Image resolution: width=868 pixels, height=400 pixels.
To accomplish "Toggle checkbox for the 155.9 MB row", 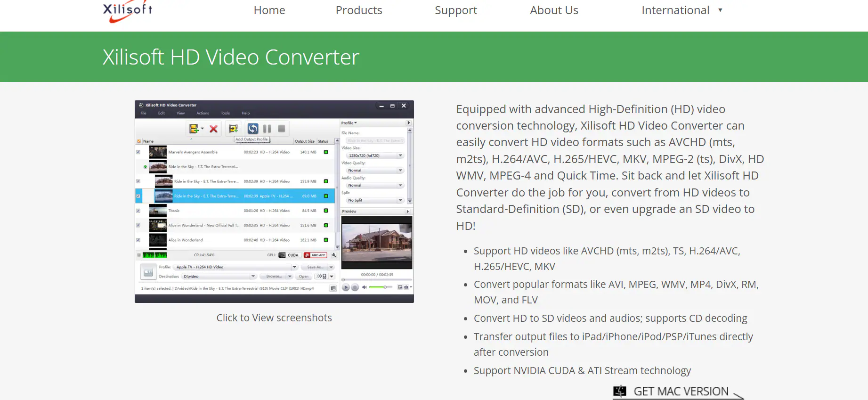I will point(138,181).
